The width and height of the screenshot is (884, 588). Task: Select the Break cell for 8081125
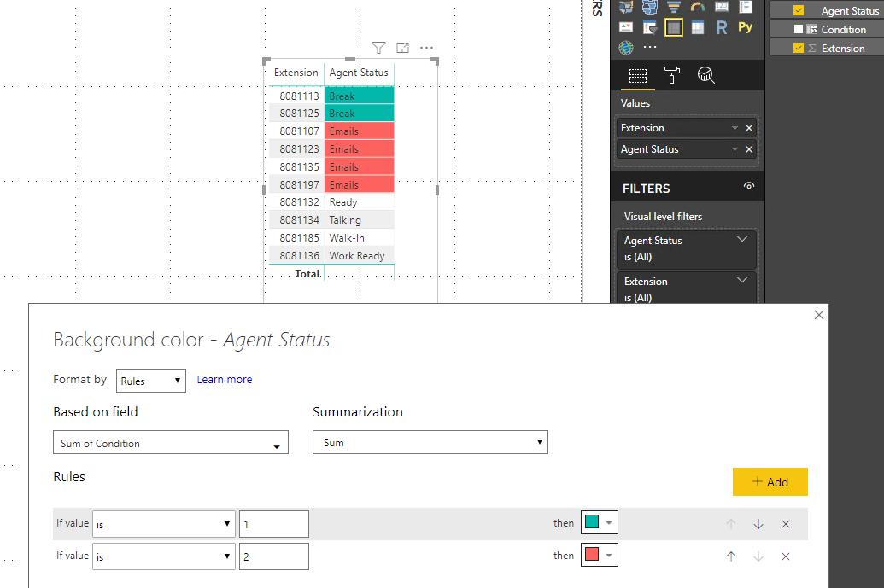point(359,114)
